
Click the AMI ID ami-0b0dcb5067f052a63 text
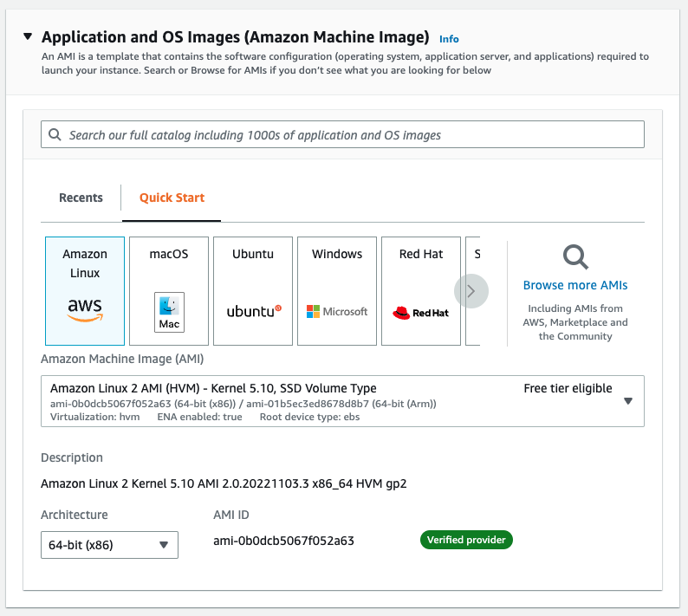pos(283,541)
